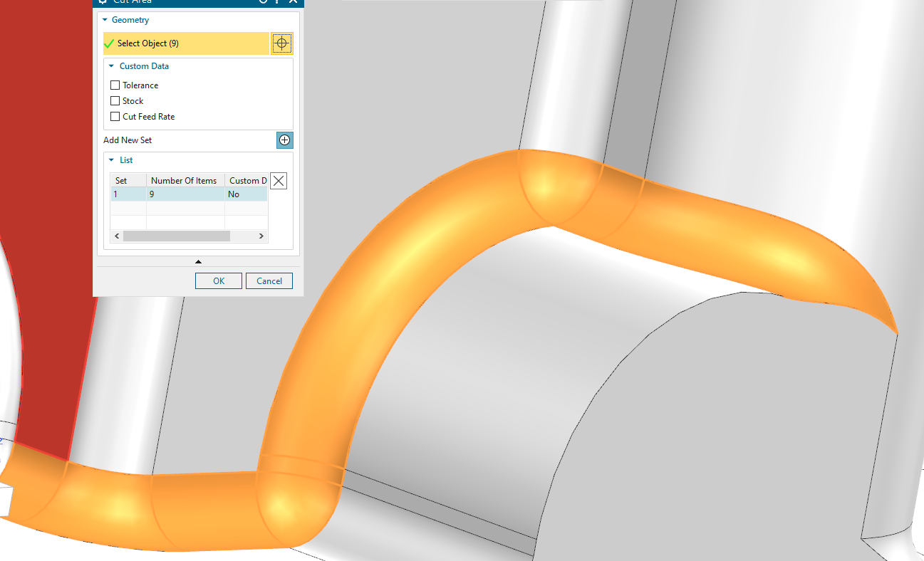Click the 'No' cell in the list

point(246,194)
